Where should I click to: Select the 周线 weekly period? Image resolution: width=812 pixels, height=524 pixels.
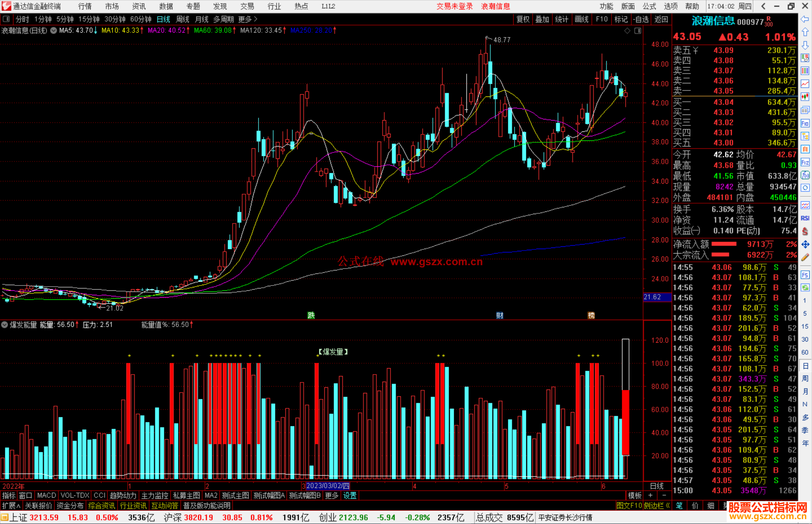pos(183,19)
